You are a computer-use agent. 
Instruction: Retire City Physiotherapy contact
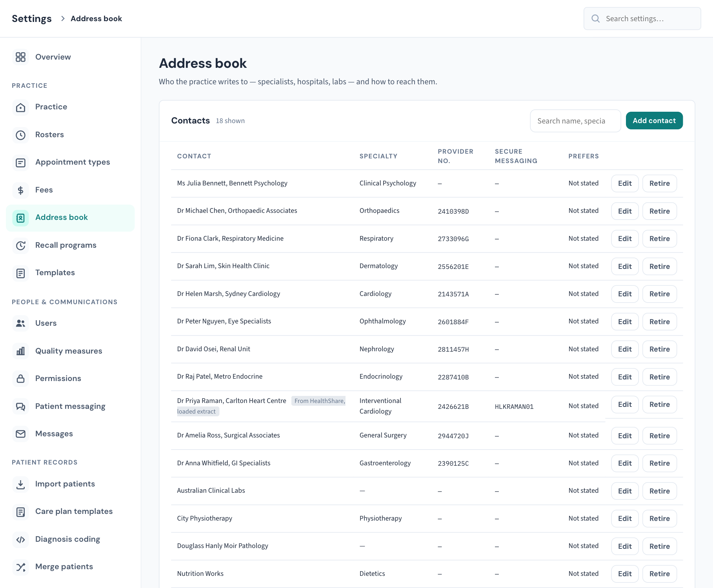coord(660,519)
